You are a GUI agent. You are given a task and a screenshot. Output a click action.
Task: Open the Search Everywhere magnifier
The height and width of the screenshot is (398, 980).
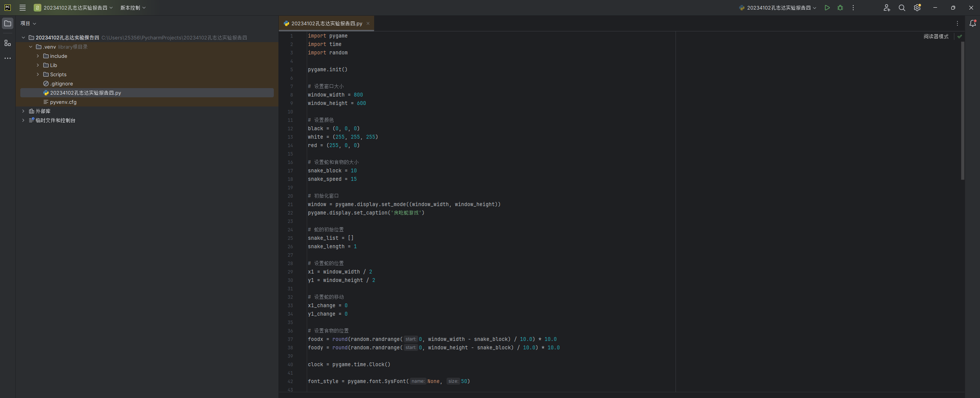point(901,8)
